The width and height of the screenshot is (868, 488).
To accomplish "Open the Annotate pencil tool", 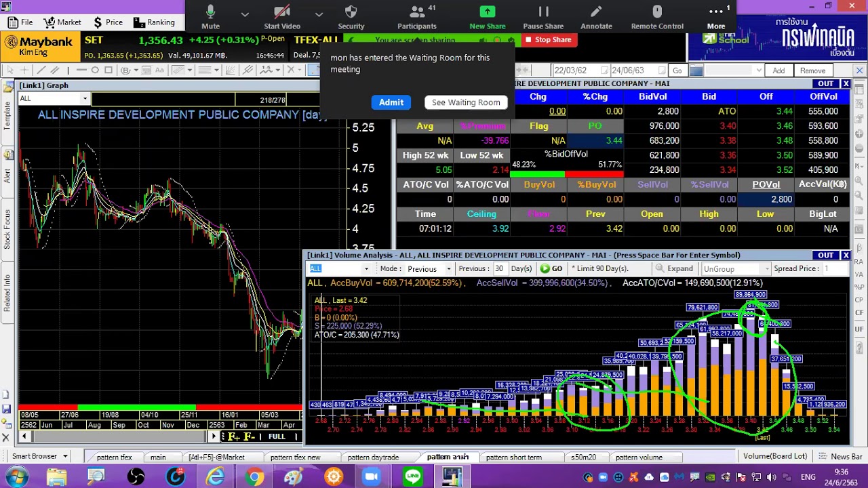I will (x=596, y=16).
